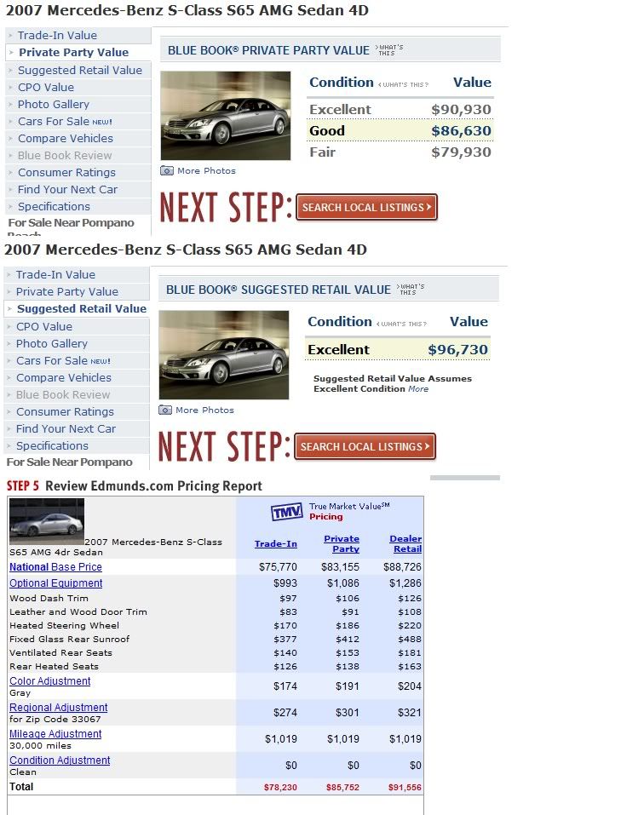Select the Good condition row
The image size is (644, 815).
400,131
